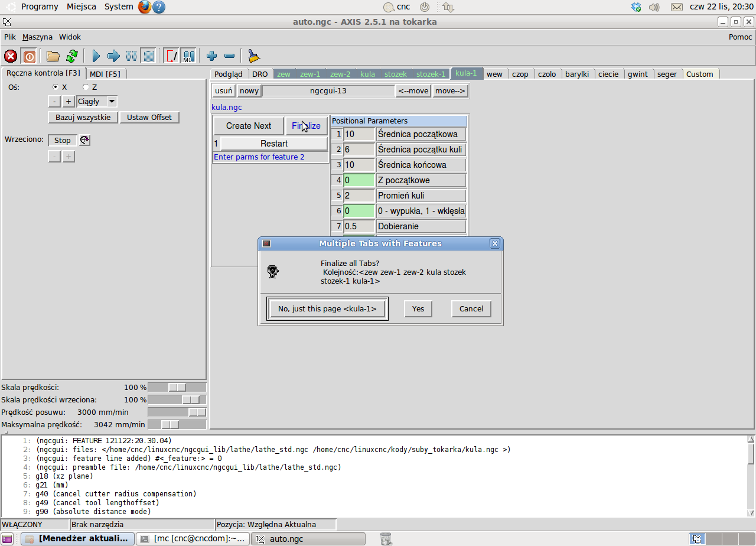Click the Restart button
Viewport: 756px width, 546px height.
tap(274, 143)
